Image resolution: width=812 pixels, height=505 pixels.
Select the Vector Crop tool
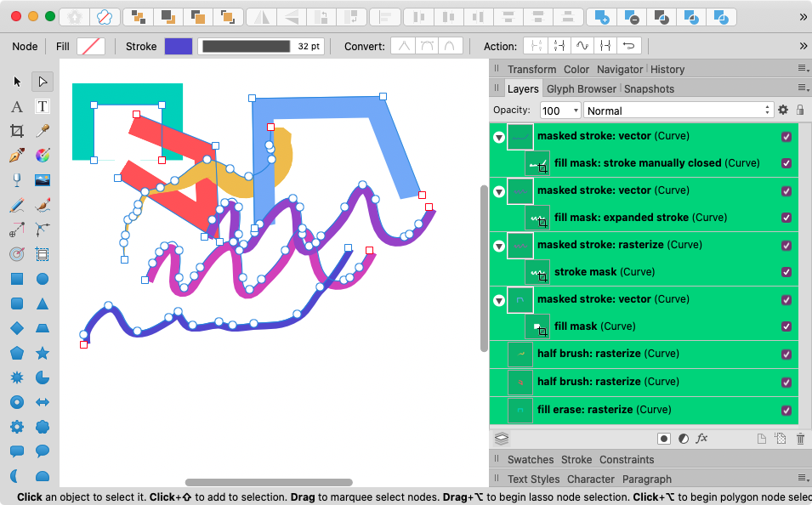point(14,131)
